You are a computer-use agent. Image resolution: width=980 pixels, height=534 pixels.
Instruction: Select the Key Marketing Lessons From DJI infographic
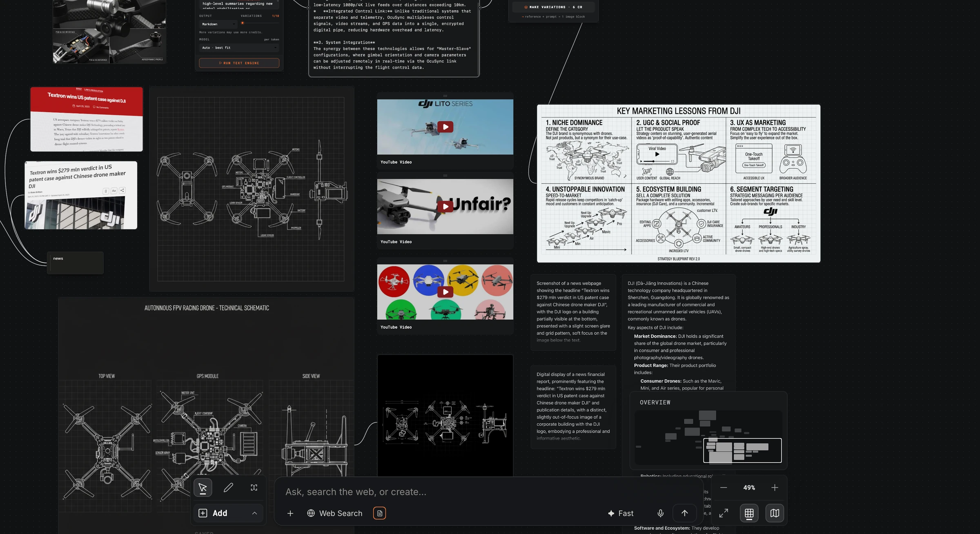pyautogui.click(x=678, y=183)
